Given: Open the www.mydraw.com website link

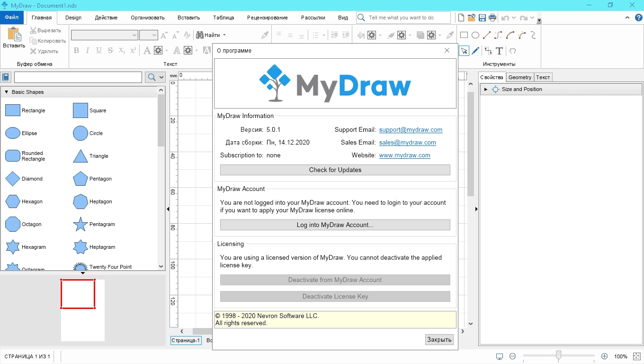Looking at the screenshot, I should pyautogui.click(x=405, y=155).
